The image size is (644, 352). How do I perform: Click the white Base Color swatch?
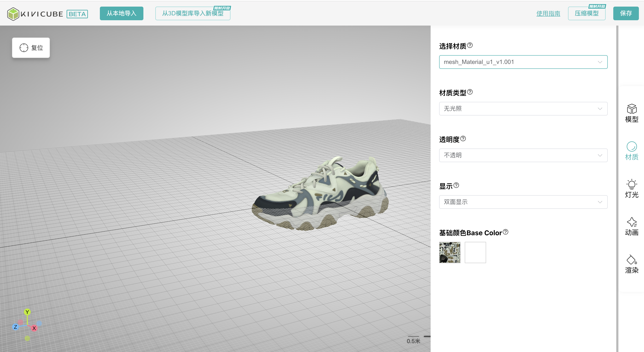click(475, 252)
